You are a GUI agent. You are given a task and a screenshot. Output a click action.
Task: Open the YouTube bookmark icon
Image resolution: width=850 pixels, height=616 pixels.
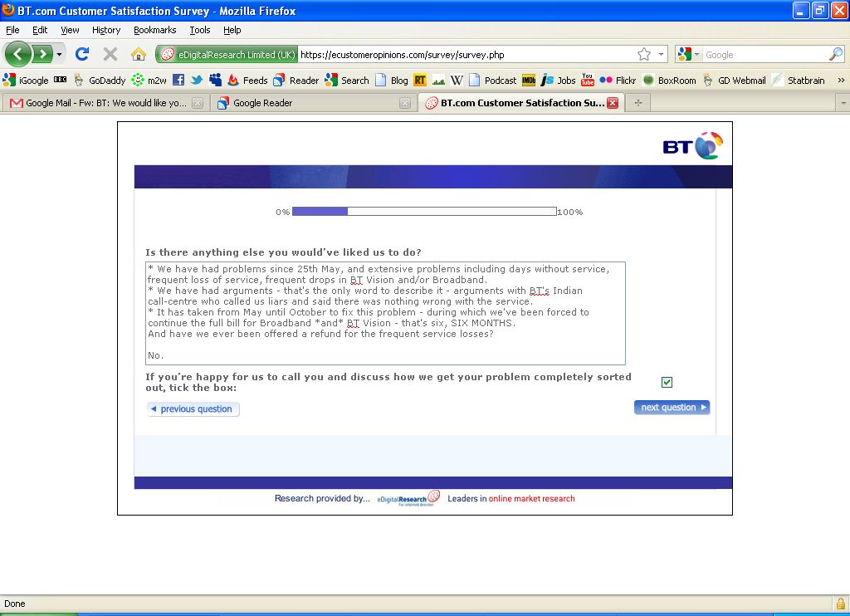point(588,81)
